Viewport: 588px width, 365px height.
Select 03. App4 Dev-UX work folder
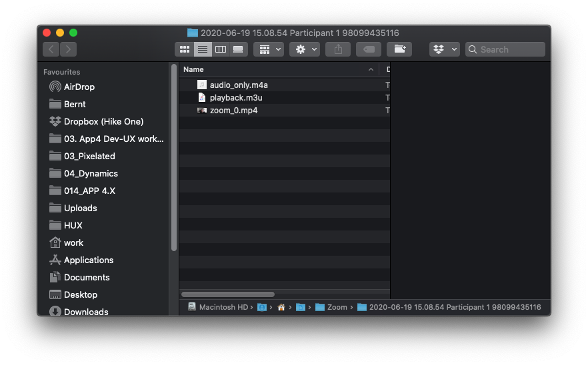(x=107, y=139)
